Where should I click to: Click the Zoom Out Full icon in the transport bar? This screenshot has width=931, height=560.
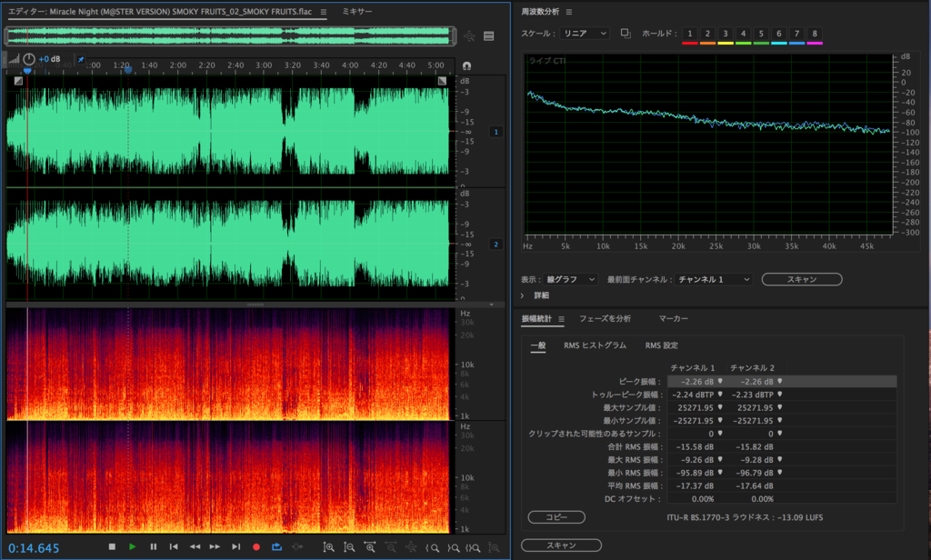(x=411, y=547)
